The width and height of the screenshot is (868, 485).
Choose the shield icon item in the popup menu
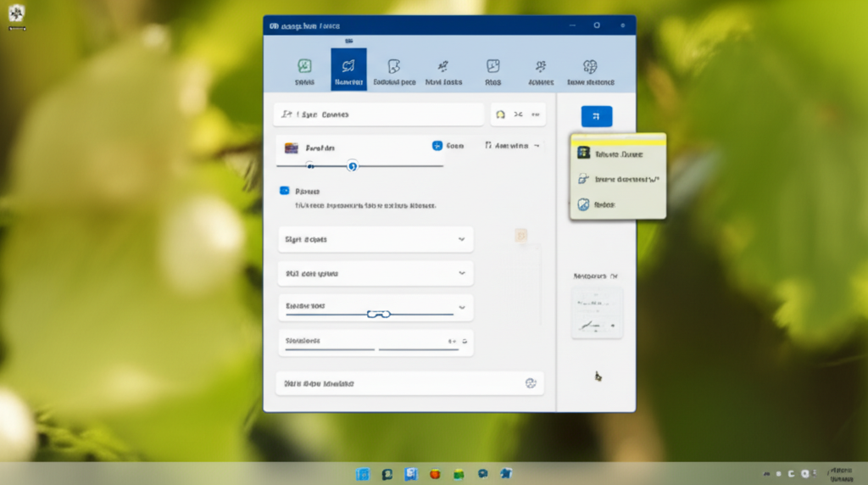click(x=617, y=204)
